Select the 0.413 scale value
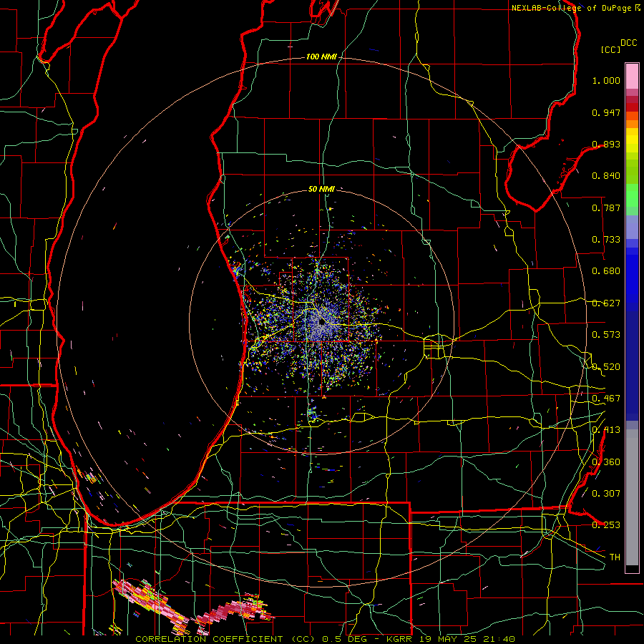 point(606,430)
